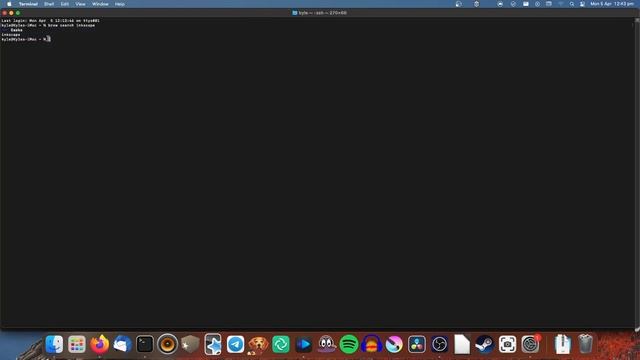This screenshot has height=360, width=640.
Task: Launch Spotify from the Dock
Action: point(349,344)
